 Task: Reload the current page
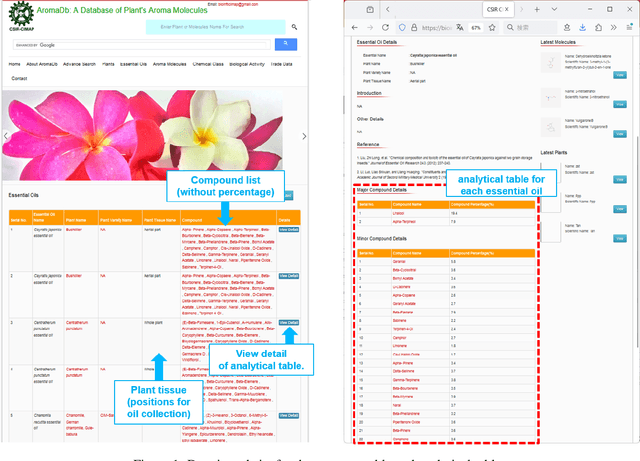385,27
